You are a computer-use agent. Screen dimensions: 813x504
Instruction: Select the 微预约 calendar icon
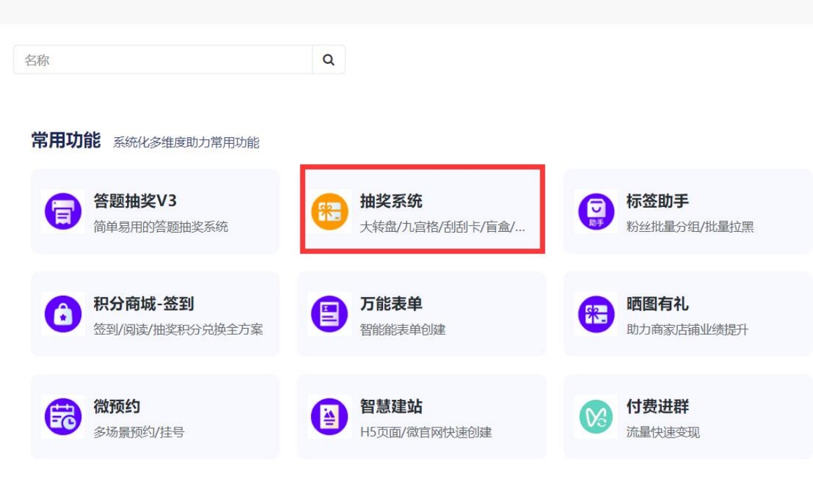62,416
